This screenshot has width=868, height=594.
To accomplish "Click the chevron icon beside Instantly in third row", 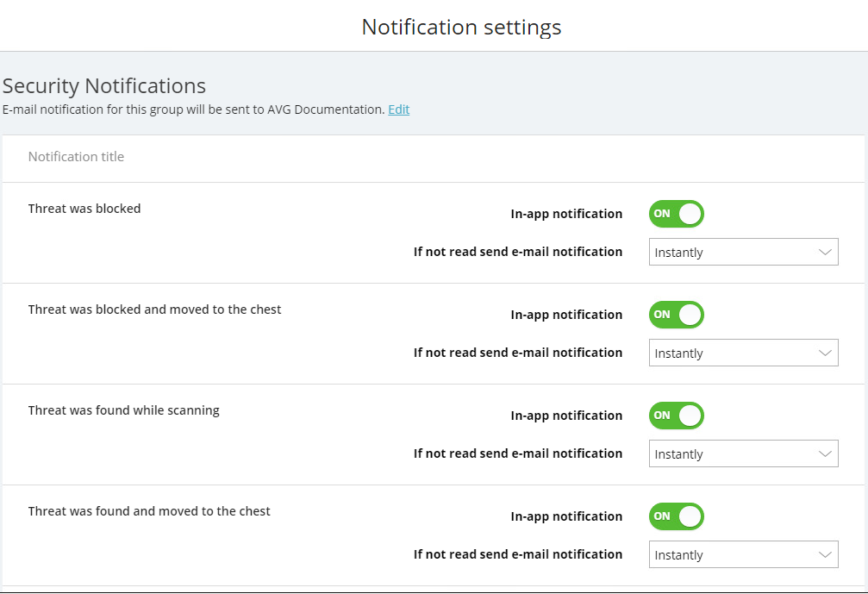I will tap(825, 453).
